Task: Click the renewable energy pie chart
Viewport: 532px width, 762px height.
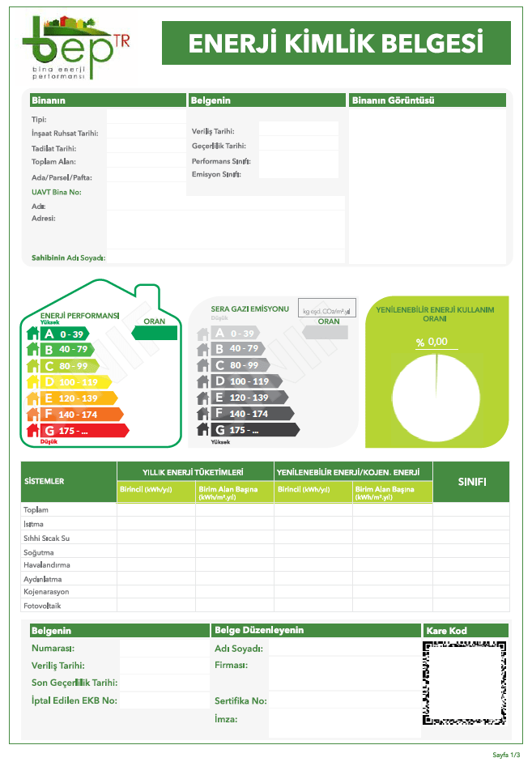Action: [436, 397]
